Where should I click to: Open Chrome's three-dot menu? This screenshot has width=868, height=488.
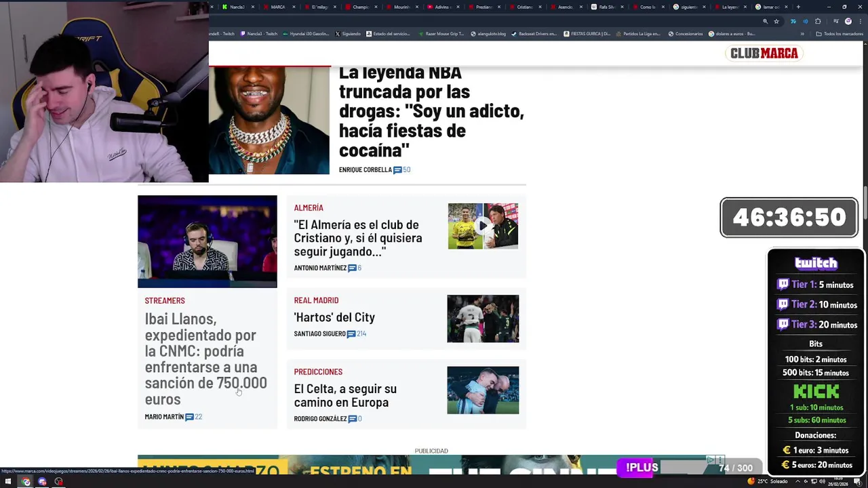[x=861, y=21]
